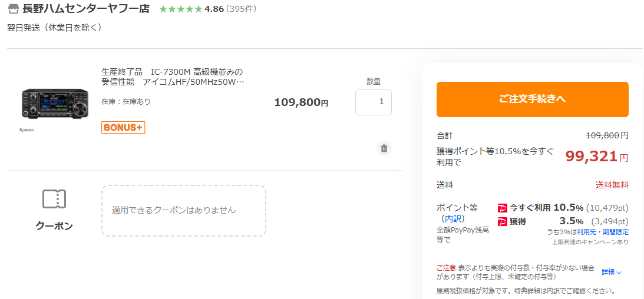This screenshot has width=644, height=299.
Task: Open the 利用先・期間限定 link
Action: (603, 232)
